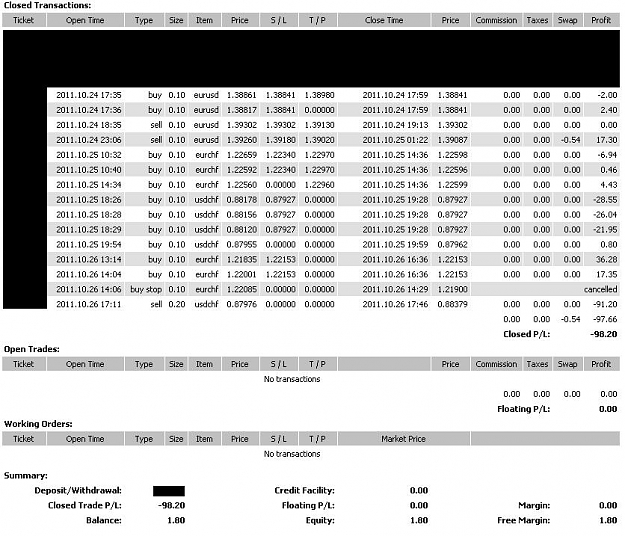Screen dimensions: 625x536
Task: Select the open time 2011.10.25 19:54
Action: click(x=88, y=245)
